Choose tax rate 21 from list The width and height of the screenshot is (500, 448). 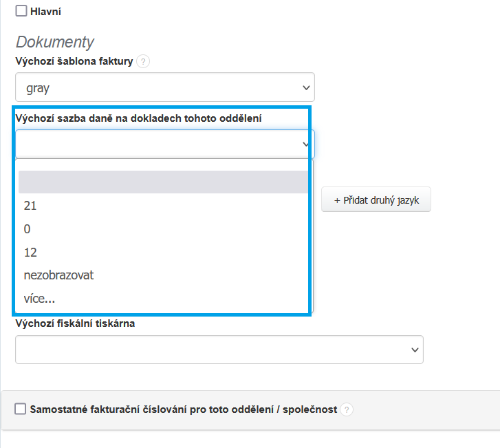tap(30, 206)
